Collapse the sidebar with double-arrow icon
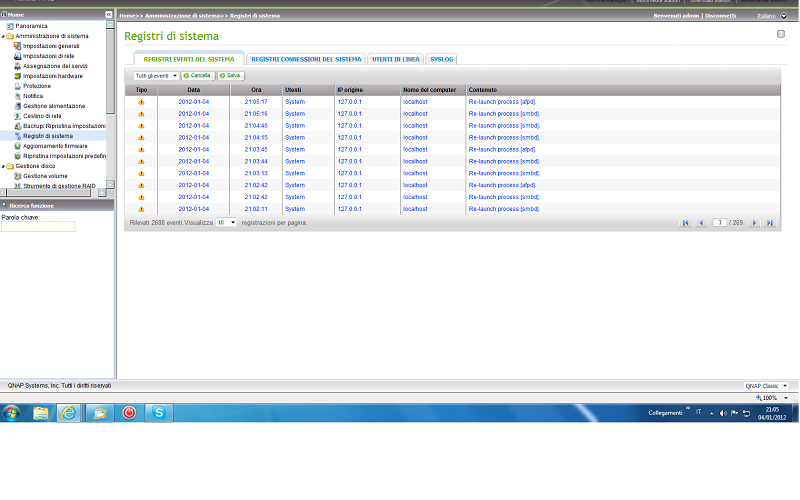Image resolution: width=800 pixels, height=500 pixels. click(x=110, y=15)
